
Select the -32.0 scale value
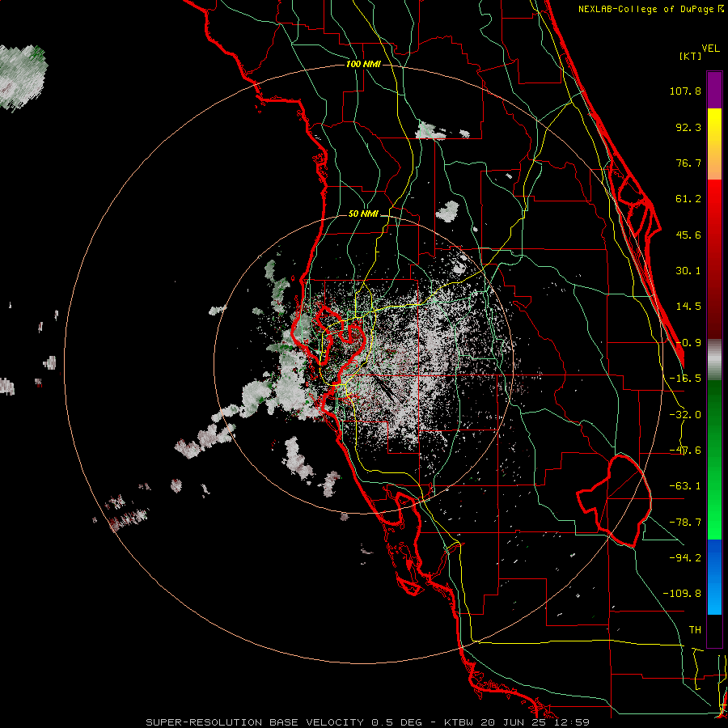click(685, 415)
